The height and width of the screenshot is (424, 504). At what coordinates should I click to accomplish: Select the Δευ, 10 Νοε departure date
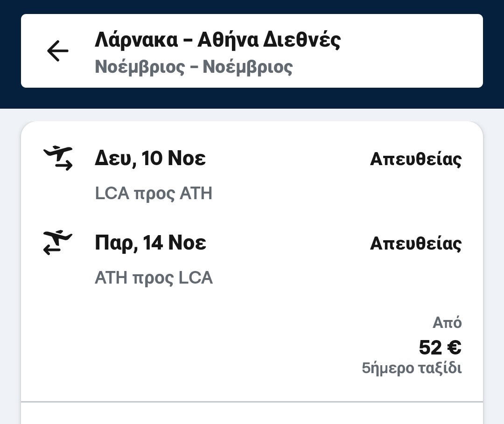tap(150, 159)
